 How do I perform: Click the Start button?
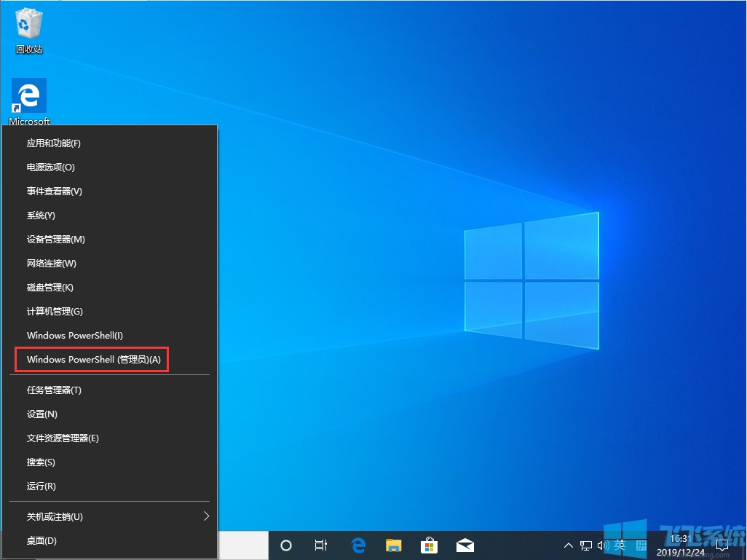tap(15, 545)
